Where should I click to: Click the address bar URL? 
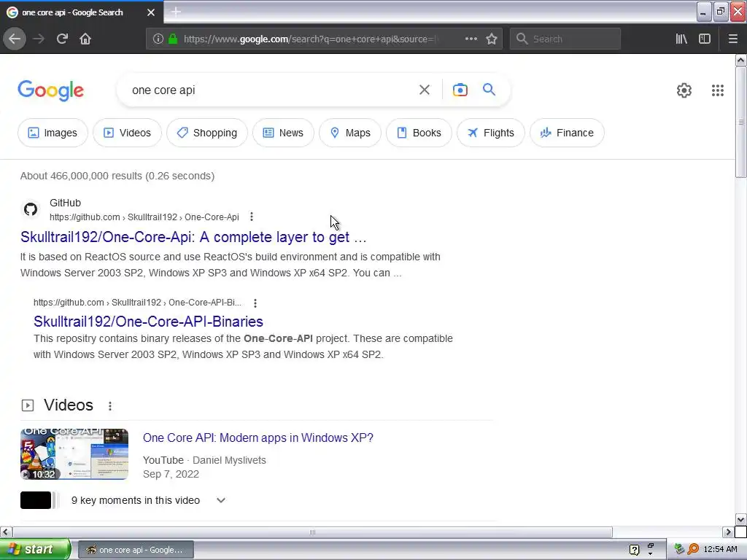(x=309, y=39)
